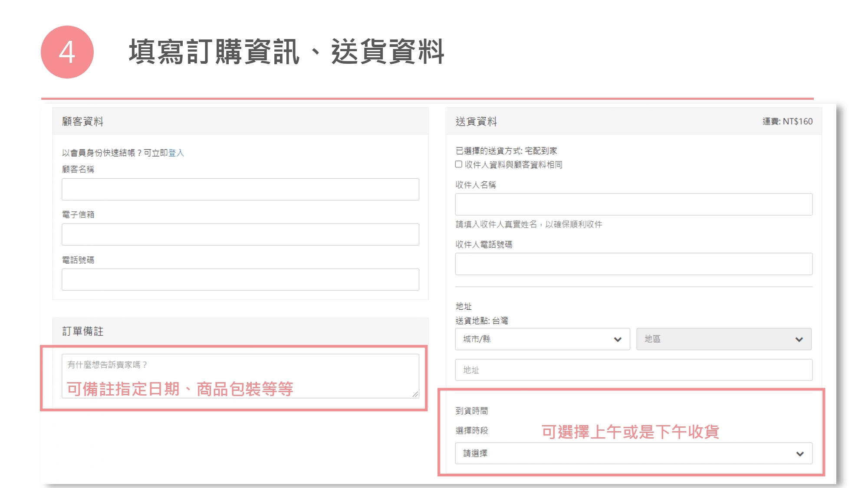
Task: Click the textarea resize handle corner
Action: (415, 394)
